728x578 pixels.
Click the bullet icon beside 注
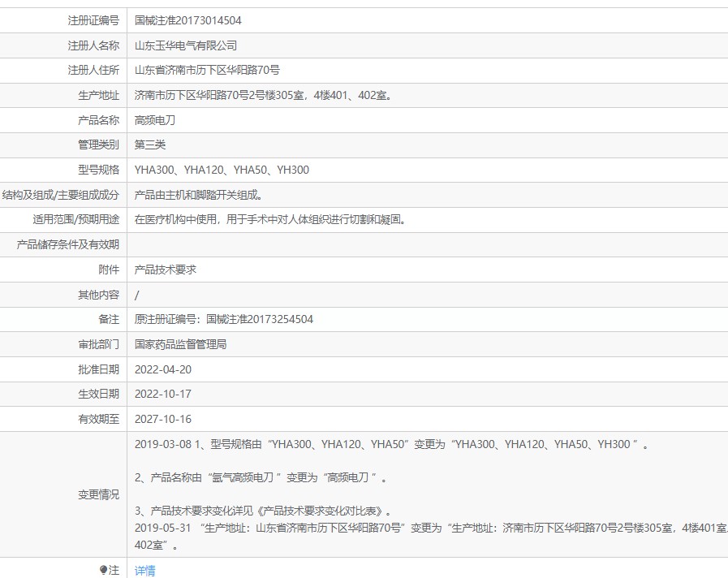coord(103,570)
